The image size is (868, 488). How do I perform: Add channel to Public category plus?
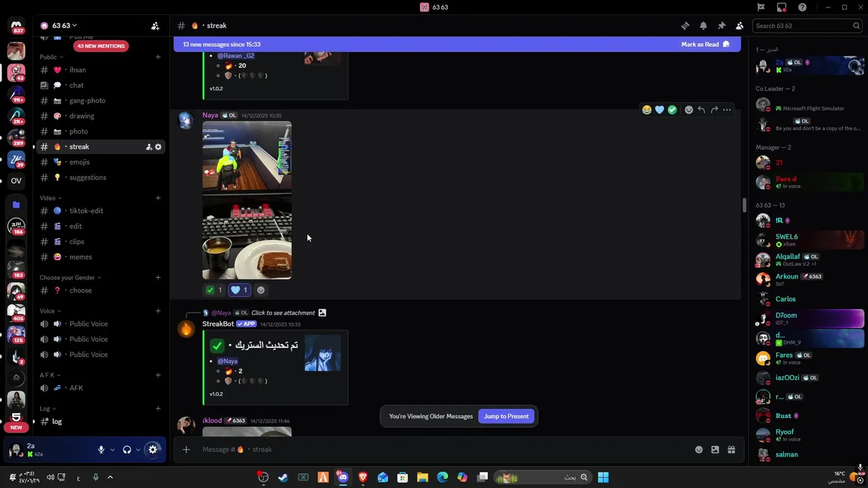pos(158,57)
